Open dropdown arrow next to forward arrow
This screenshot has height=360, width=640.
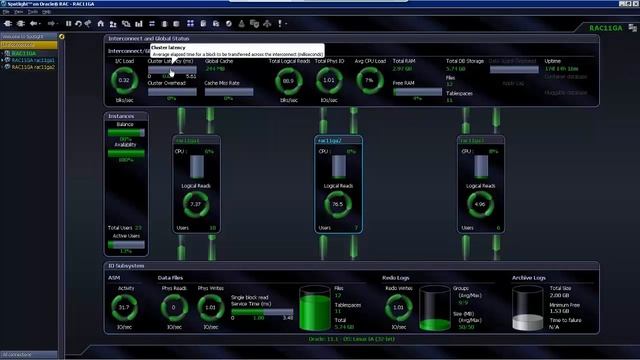[58, 24]
